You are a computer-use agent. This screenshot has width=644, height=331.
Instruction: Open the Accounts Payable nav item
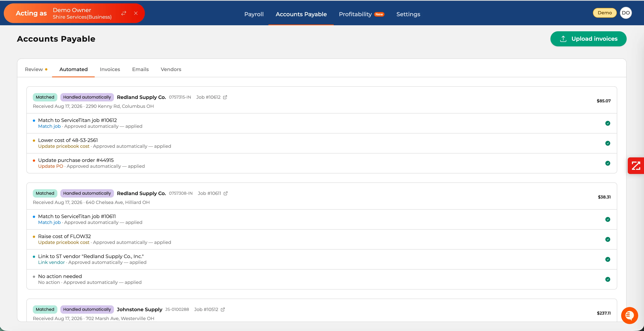301,14
